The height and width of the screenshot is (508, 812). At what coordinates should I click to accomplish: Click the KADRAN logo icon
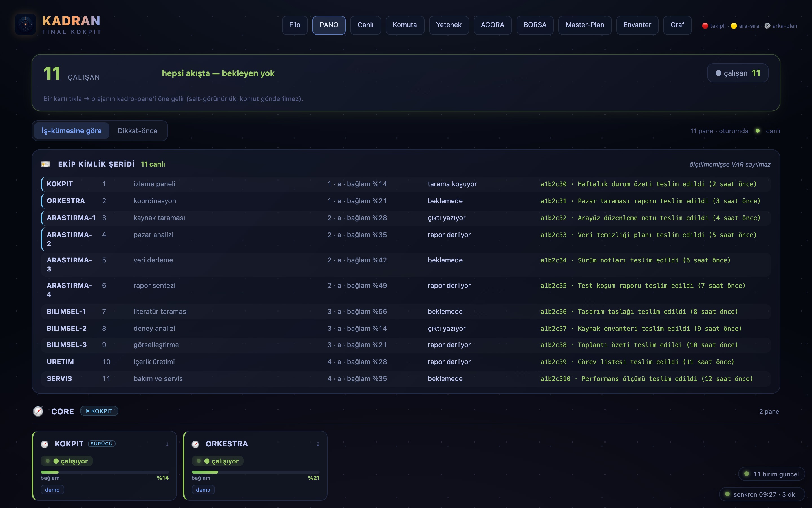click(25, 25)
